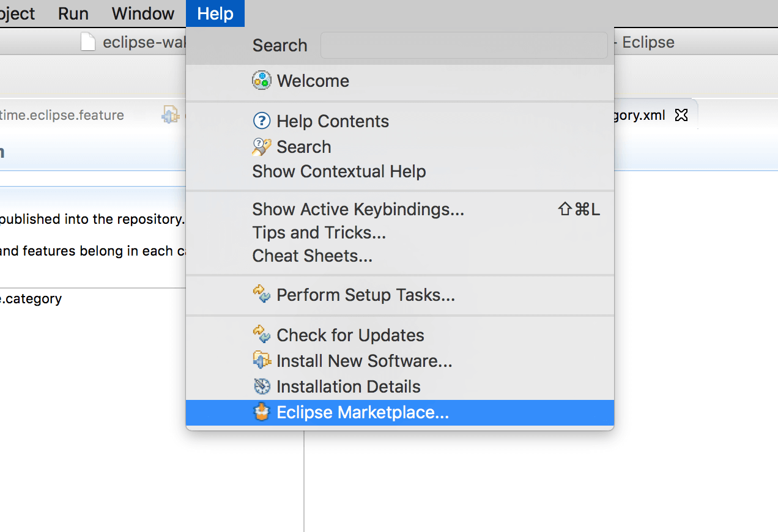Click the Installation Details icon
The width and height of the screenshot is (778, 532).
262,386
